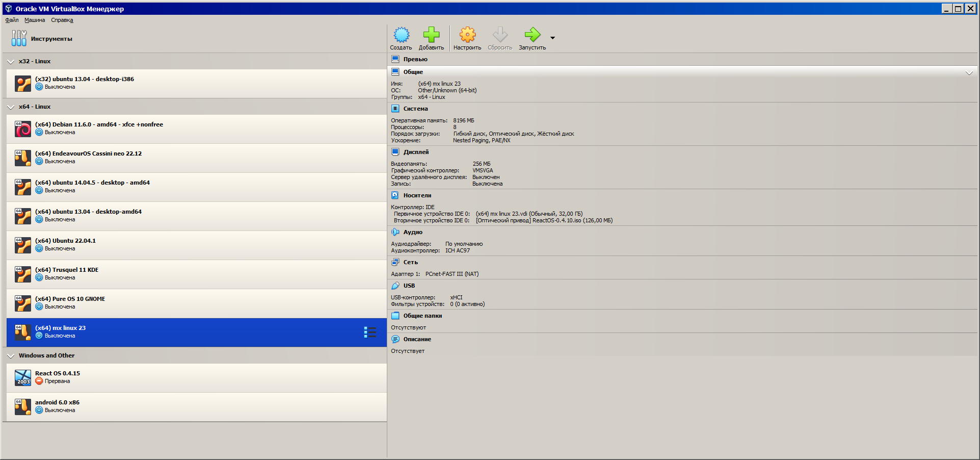Open the Запустить dropdown arrow
Image resolution: width=980 pixels, height=460 pixels.
(x=552, y=38)
